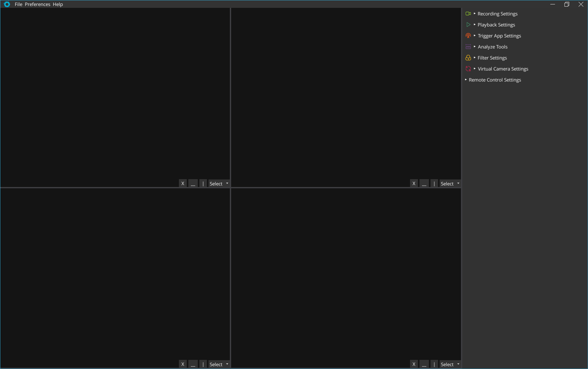Click the underscore button in the bottom-right pane
Screen dimensions: 588x369
coord(424,364)
